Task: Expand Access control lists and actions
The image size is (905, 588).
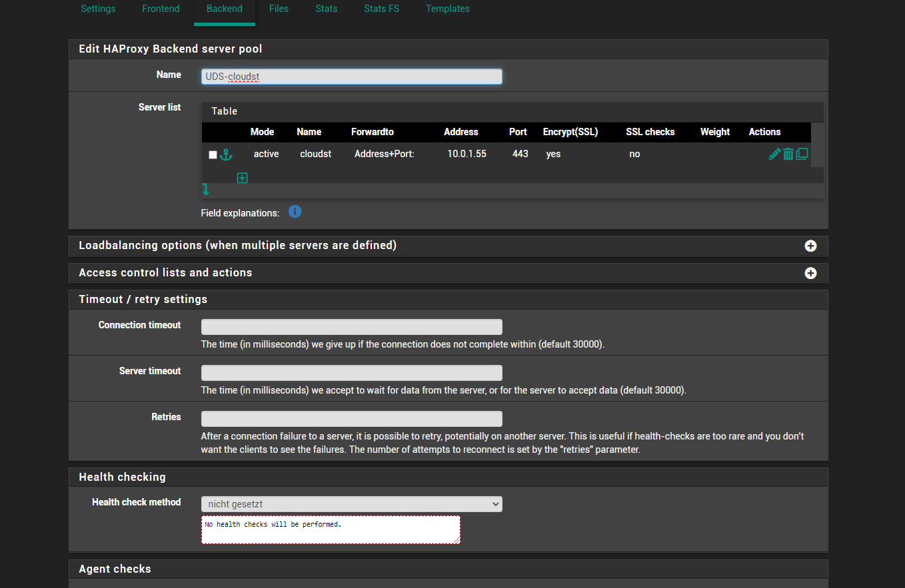Action: [810, 273]
